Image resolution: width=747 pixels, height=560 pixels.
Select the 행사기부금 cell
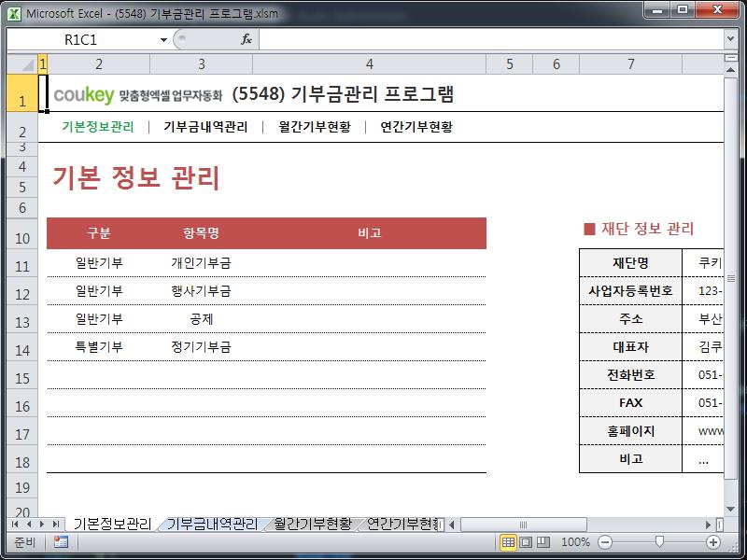pos(201,291)
